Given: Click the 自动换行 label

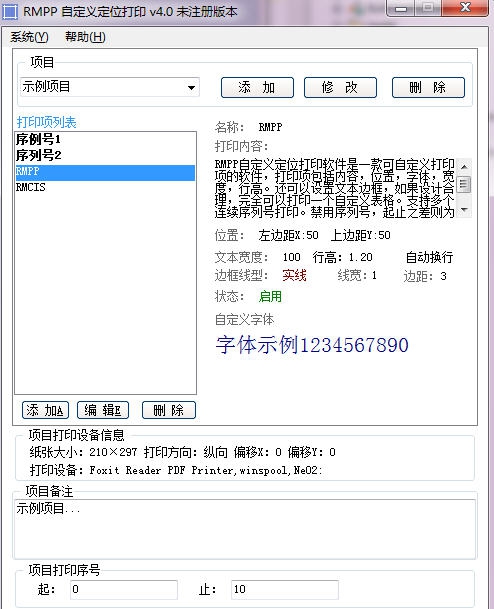Looking at the screenshot, I should click(x=429, y=257).
